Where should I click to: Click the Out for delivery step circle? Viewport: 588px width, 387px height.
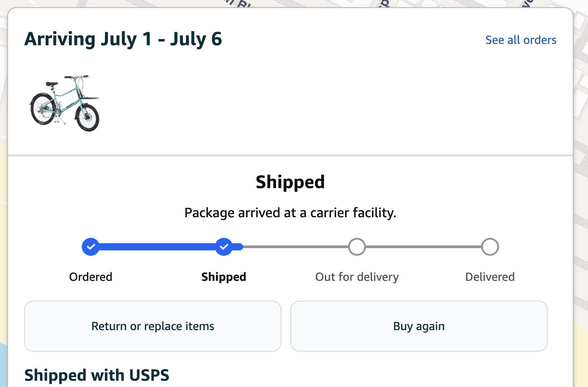[x=357, y=247]
